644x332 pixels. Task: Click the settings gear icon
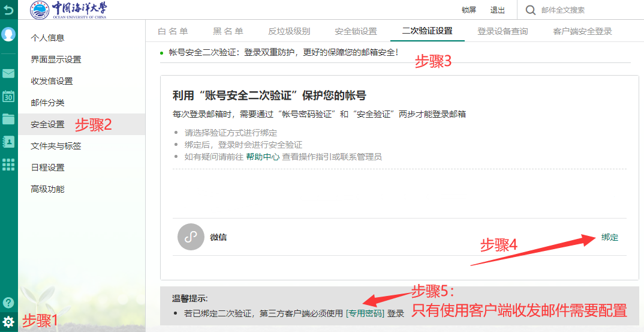pos(8,321)
